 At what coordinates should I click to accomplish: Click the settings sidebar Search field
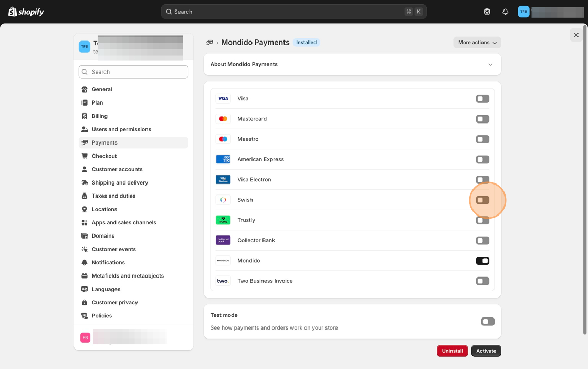tap(133, 72)
